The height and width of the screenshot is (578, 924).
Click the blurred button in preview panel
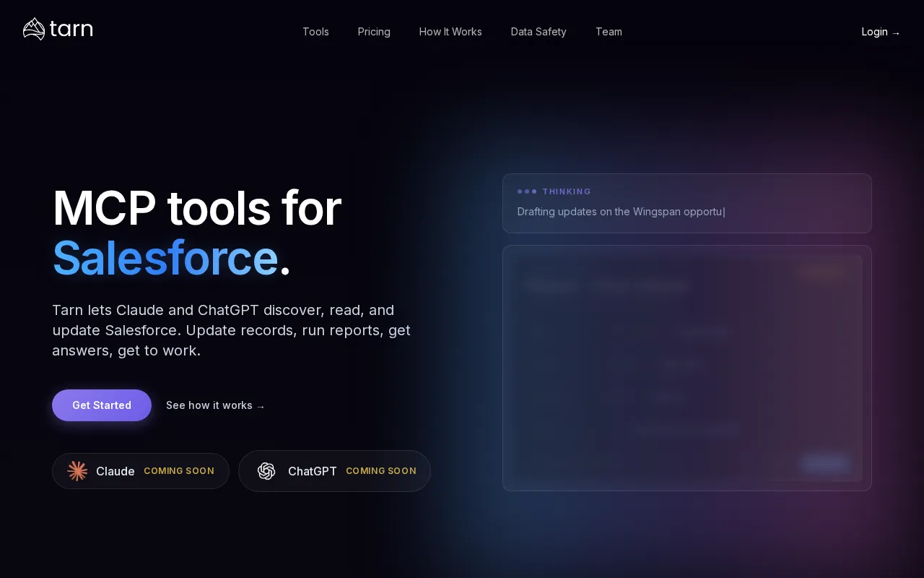point(826,463)
